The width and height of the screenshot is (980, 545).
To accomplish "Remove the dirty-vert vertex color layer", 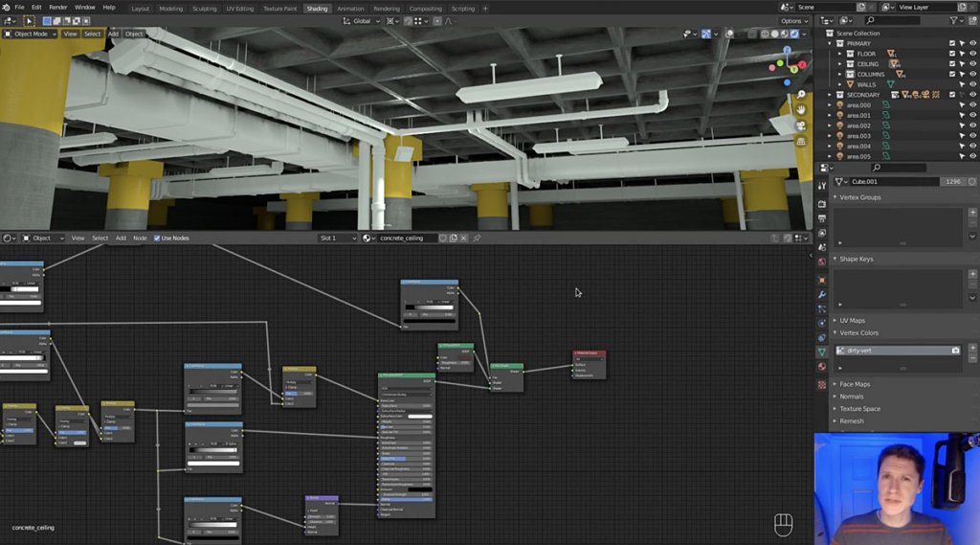I will [972, 358].
